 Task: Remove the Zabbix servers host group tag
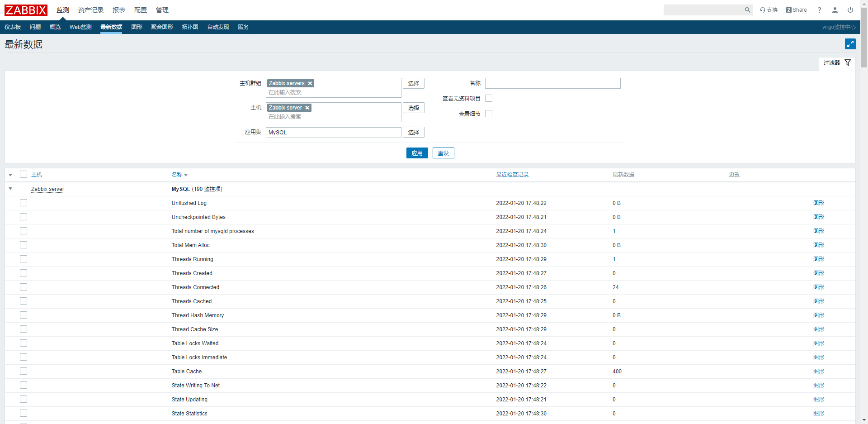310,83
